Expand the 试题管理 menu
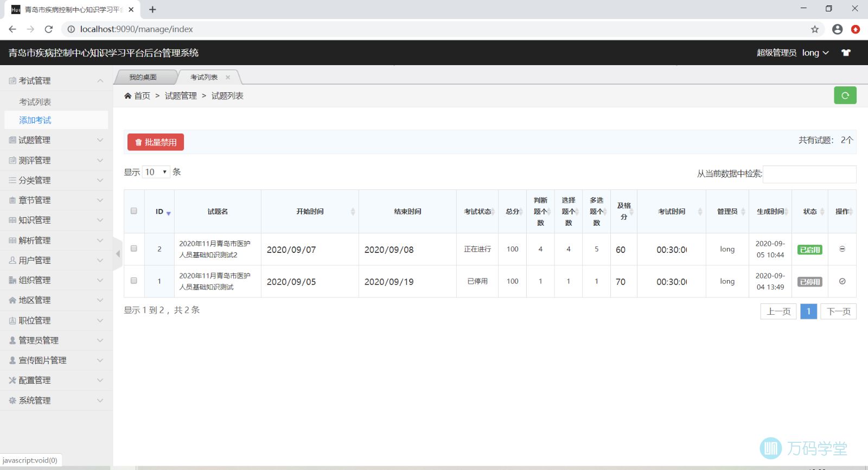 [x=56, y=140]
